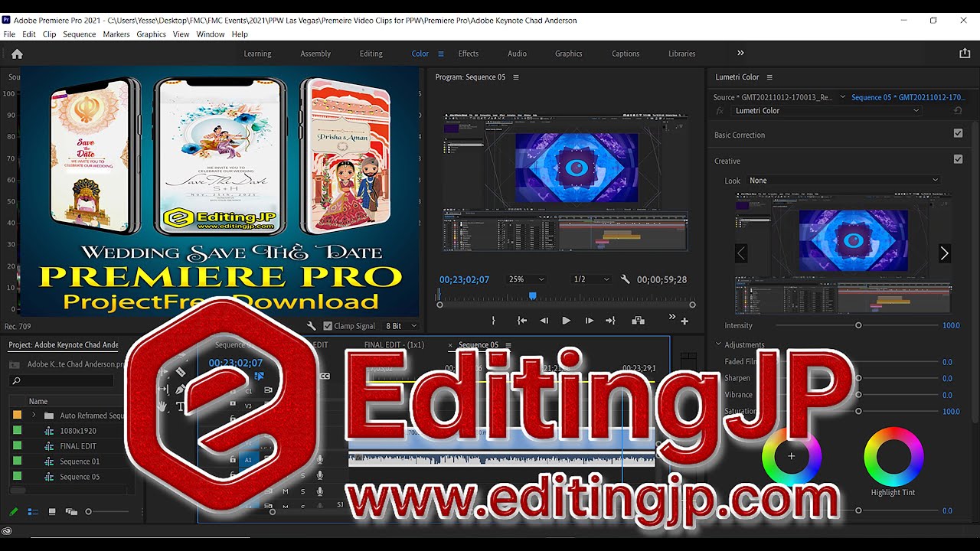
Task: Click the Step Forward one frame icon
Action: [x=589, y=321]
